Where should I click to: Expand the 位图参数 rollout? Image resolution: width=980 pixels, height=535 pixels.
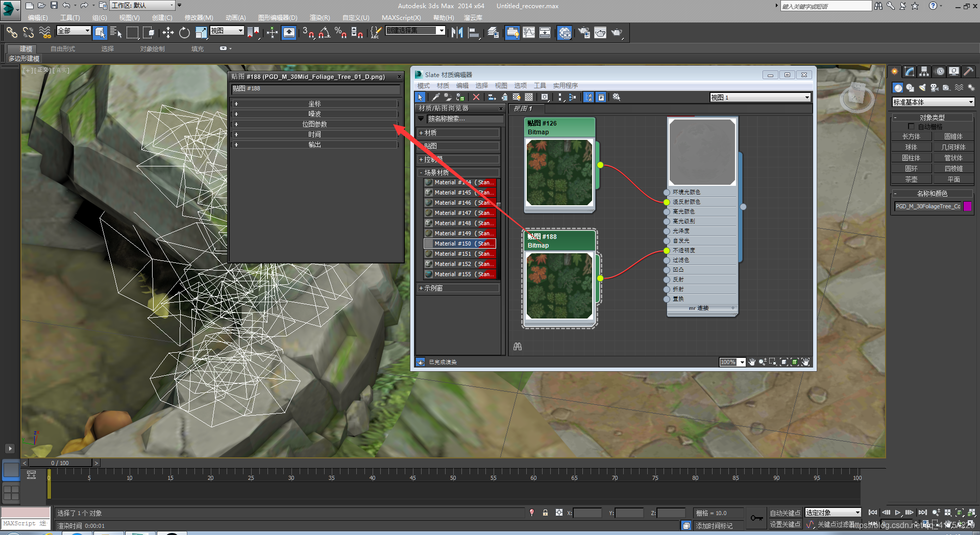pos(314,124)
